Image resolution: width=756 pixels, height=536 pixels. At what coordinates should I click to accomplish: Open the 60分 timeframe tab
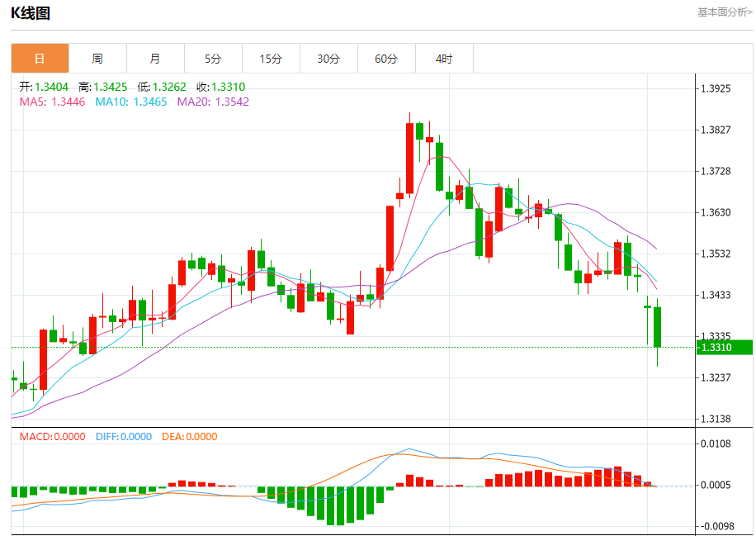pos(387,59)
